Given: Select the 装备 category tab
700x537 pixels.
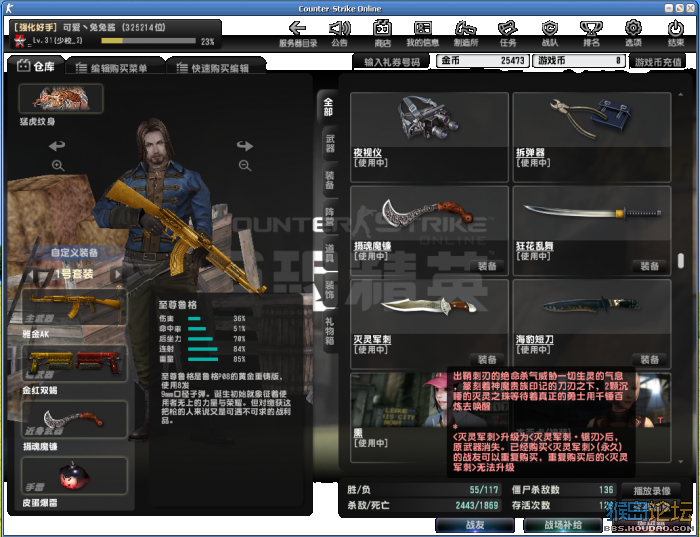Looking at the screenshot, I should pos(330,179).
